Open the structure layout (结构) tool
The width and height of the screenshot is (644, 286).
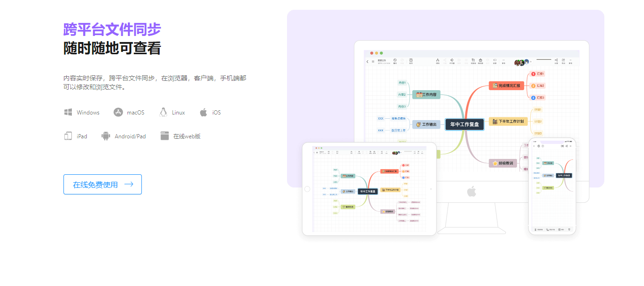point(438,60)
